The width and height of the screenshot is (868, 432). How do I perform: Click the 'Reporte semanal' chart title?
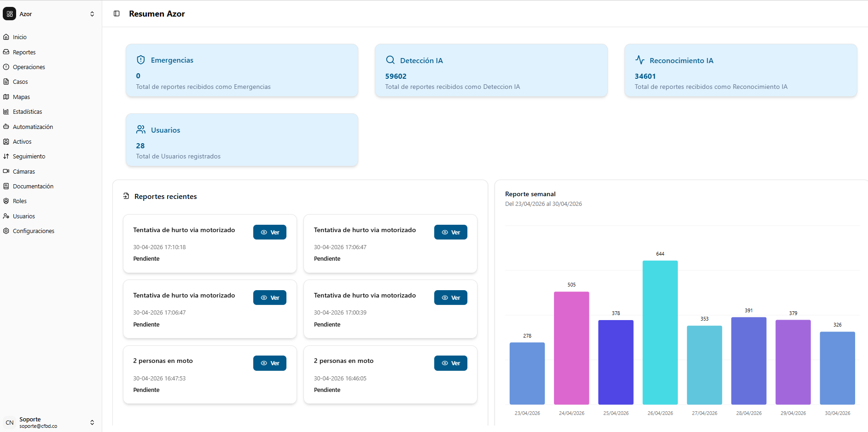coord(530,194)
